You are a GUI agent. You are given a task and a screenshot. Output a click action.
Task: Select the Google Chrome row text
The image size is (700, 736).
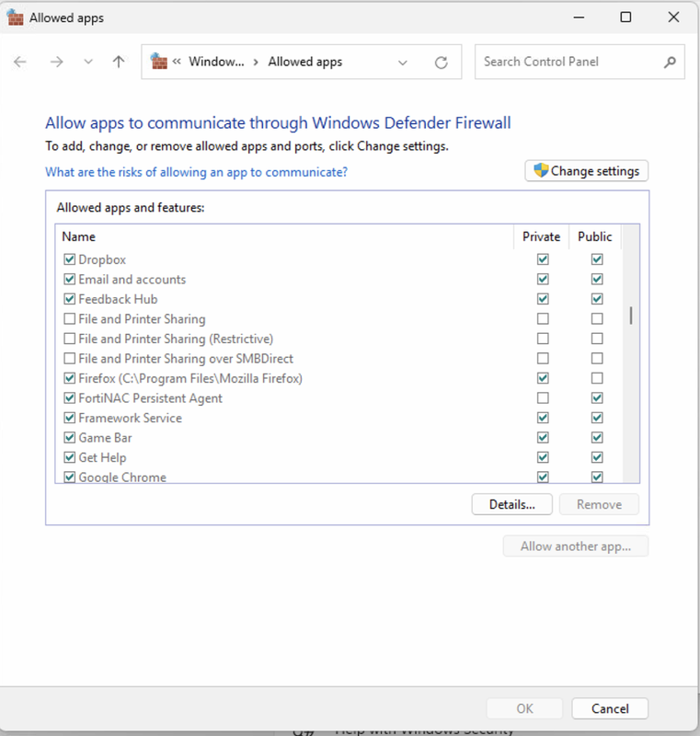[122, 477]
